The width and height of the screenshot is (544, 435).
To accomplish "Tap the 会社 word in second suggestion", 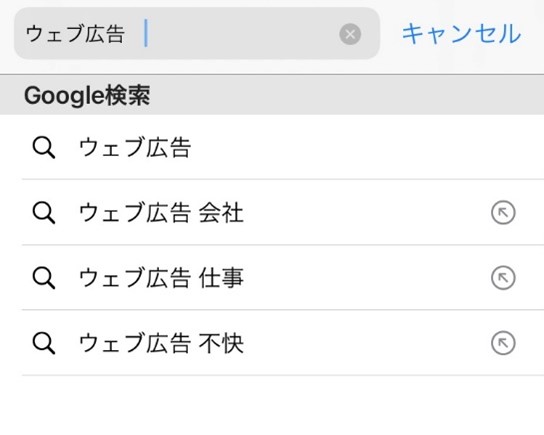I will pos(221,213).
